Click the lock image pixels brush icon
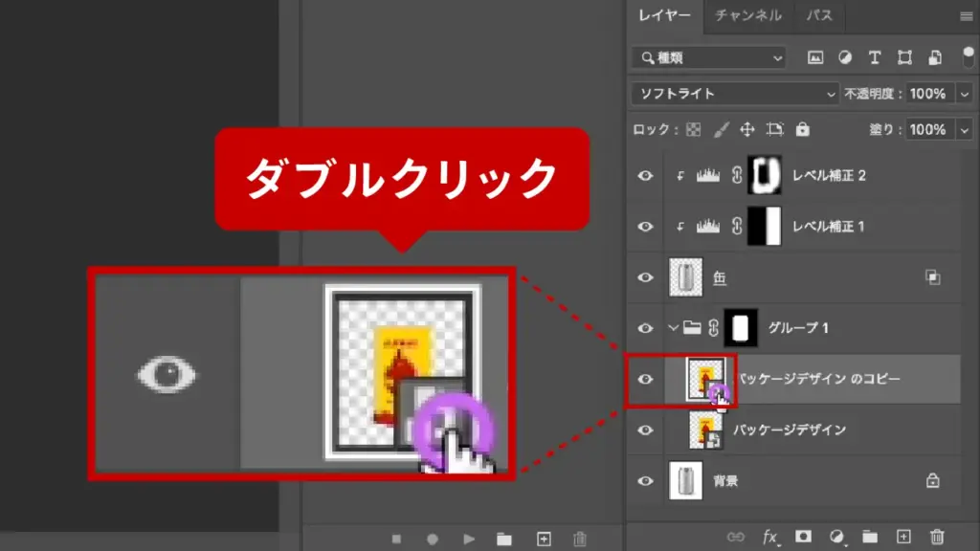Viewport: 980px width, 551px height. click(722, 129)
